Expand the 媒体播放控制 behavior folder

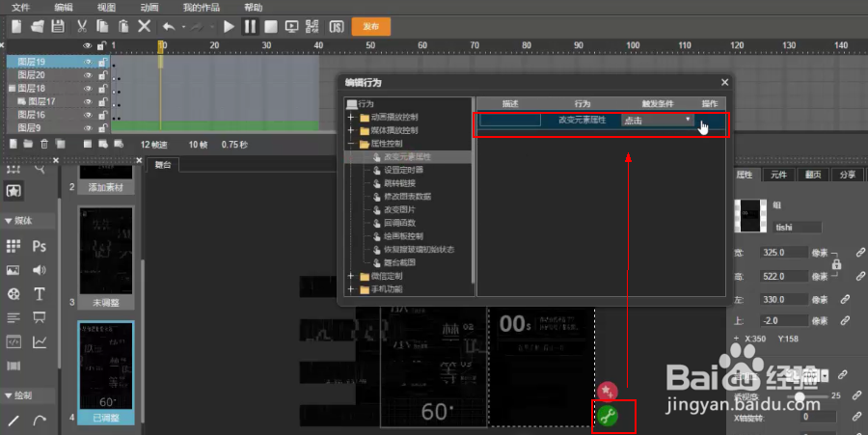[x=351, y=130]
